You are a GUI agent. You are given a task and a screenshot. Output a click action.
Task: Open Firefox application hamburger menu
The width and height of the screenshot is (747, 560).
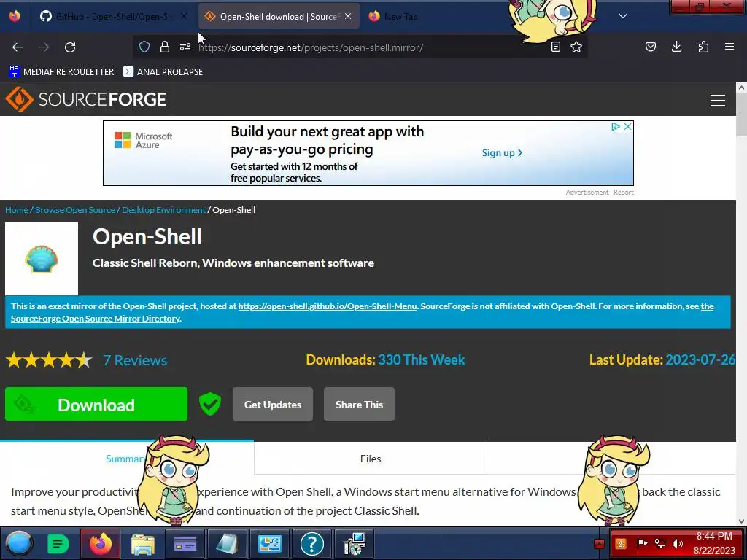[x=729, y=47]
